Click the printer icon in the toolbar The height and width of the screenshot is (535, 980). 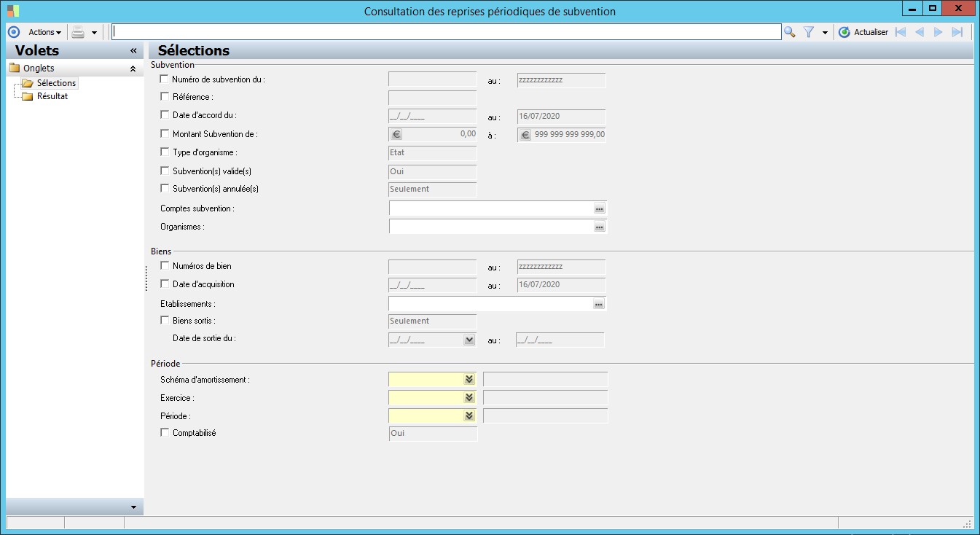pyautogui.click(x=78, y=32)
